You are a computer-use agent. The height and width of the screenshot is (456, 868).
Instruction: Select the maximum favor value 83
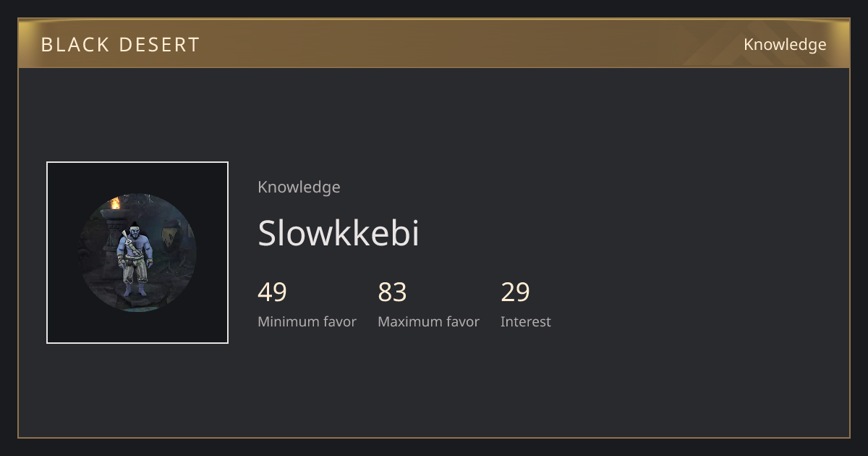pos(392,292)
